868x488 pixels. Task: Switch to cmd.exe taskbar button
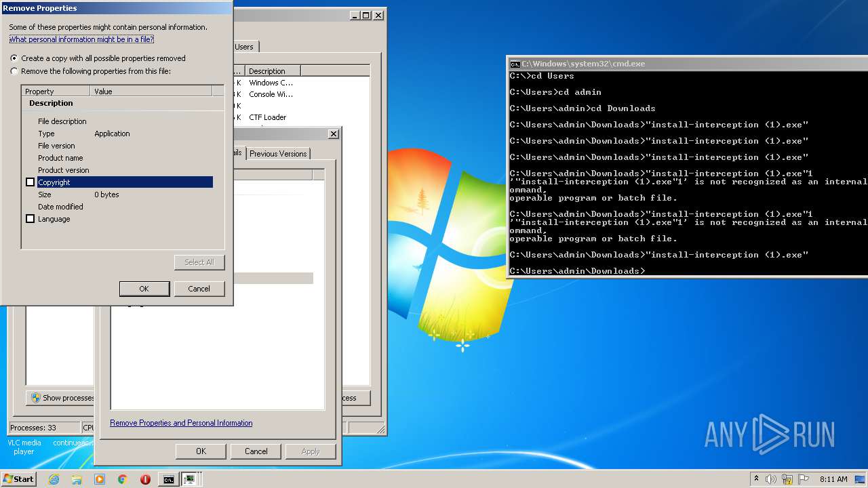[168, 479]
